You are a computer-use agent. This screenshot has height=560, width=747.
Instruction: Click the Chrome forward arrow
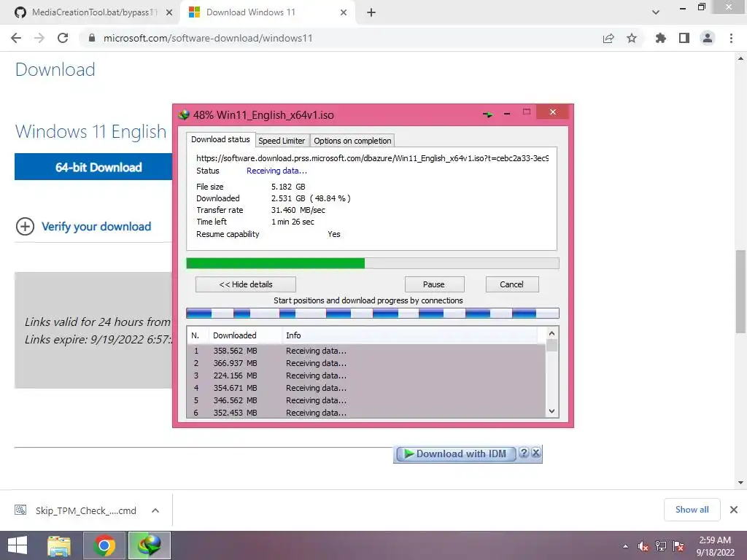39,38
